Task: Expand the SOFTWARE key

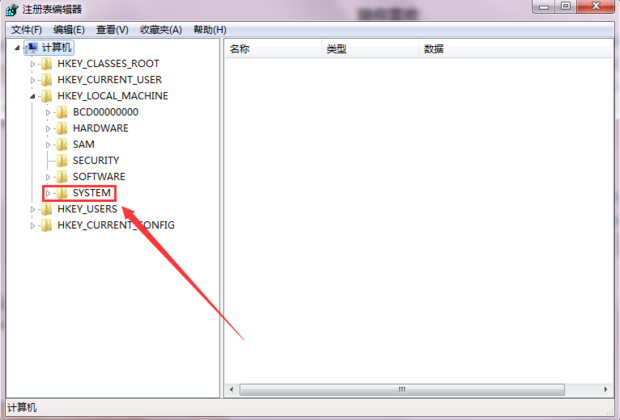Action: click(48, 177)
